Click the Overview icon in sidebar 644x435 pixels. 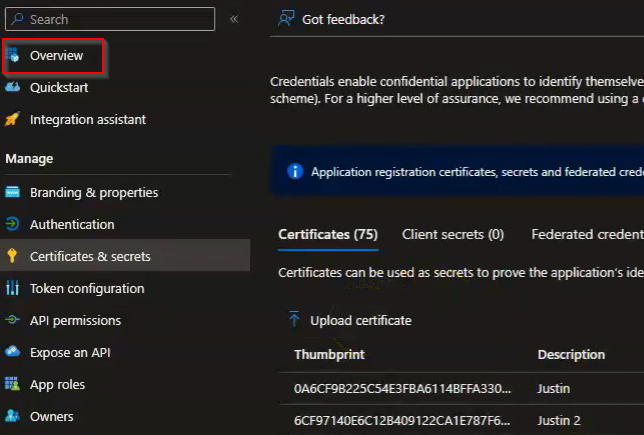click(13, 56)
